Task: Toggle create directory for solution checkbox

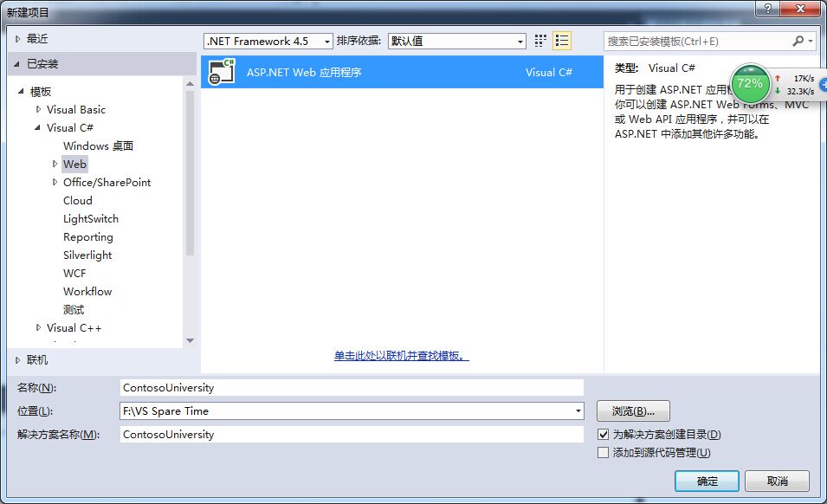Action: [x=604, y=435]
